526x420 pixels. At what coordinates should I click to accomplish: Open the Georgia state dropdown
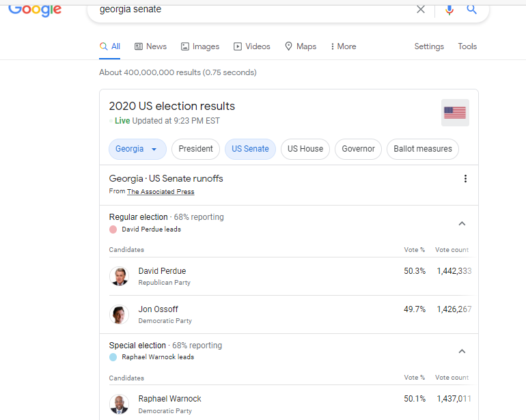(x=136, y=149)
